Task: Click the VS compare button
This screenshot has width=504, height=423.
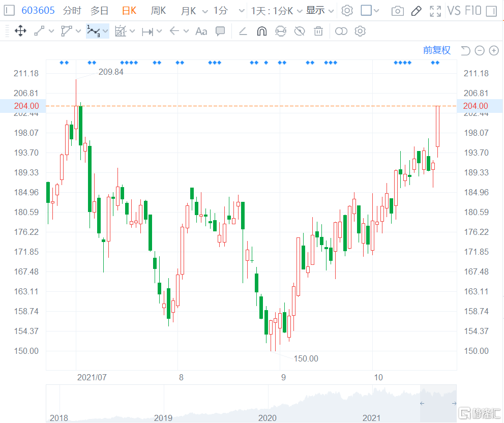Action: 454,11
